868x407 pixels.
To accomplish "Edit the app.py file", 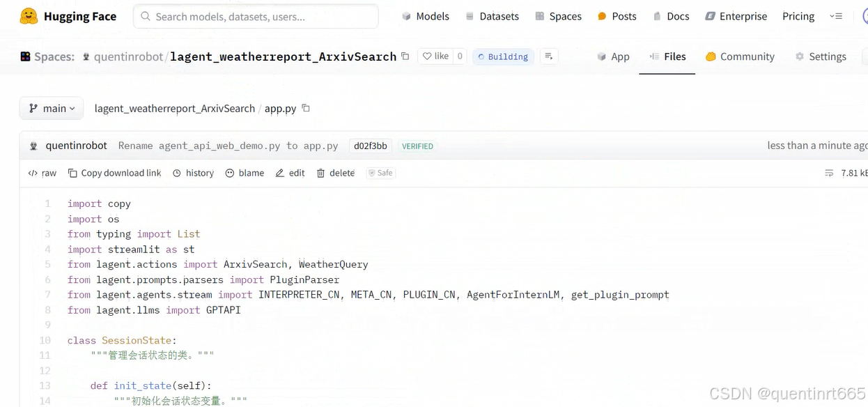I will [290, 173].
